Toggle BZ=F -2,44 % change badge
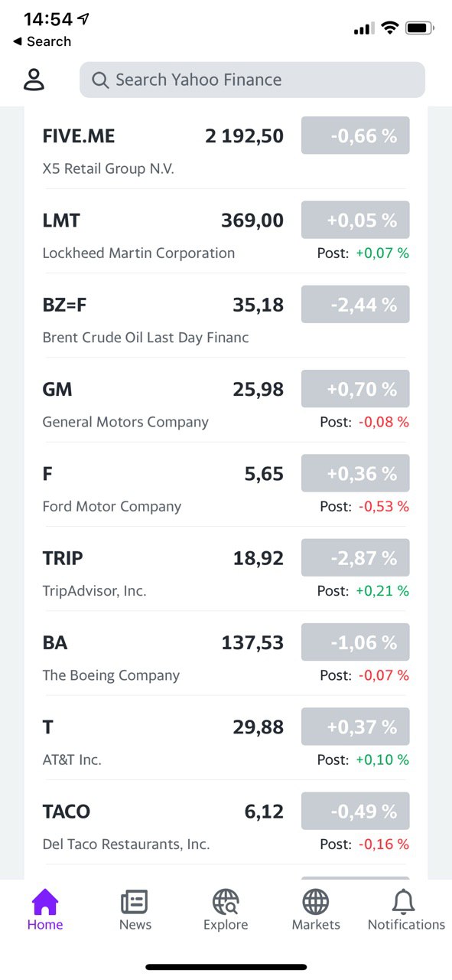 355,304
